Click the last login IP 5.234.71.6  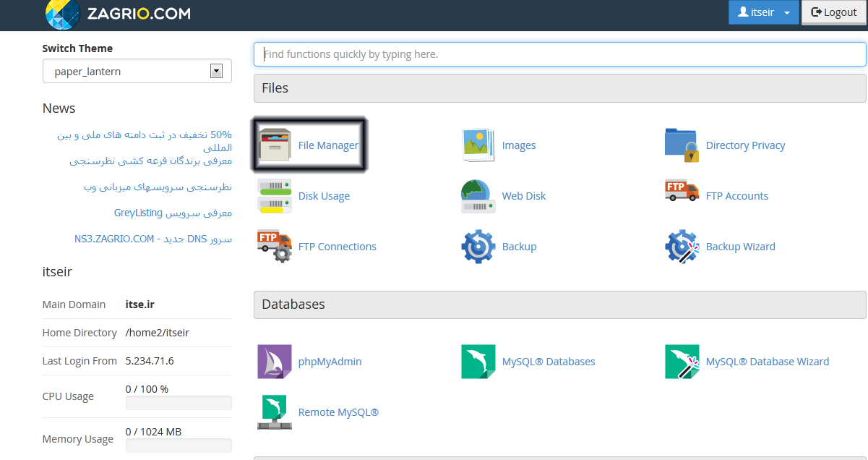coord(150,361)
